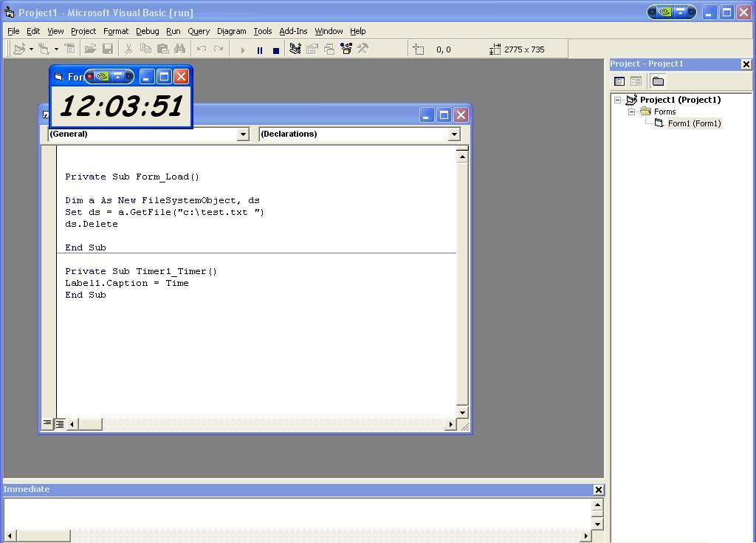Viewport: 756px width, 543px height.
Task: Click the Cut scissors icon
Action: (128, 49)
